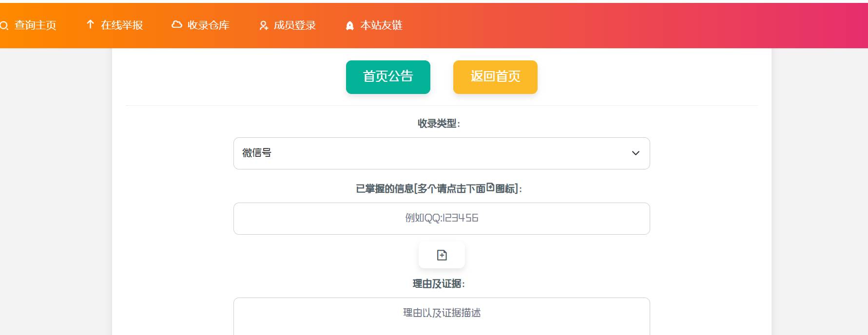868x335 pixels.
Task: Click the green 首页公告 button
Action: 388,77
